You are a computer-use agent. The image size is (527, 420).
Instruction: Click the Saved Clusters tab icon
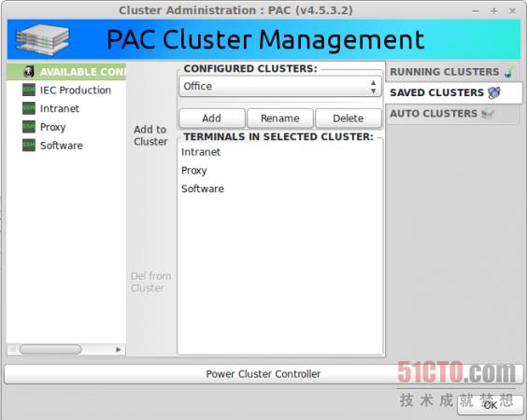point(494,92)
